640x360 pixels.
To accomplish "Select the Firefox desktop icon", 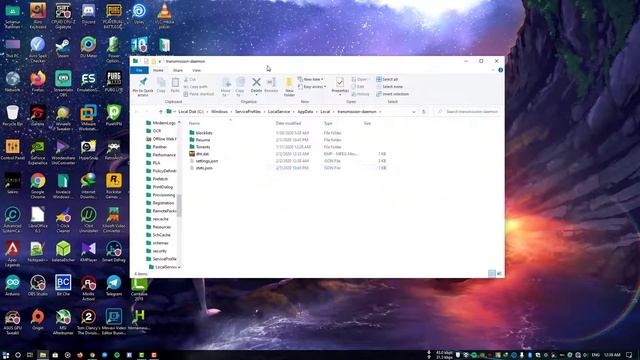I will click(x=38, y=82).
